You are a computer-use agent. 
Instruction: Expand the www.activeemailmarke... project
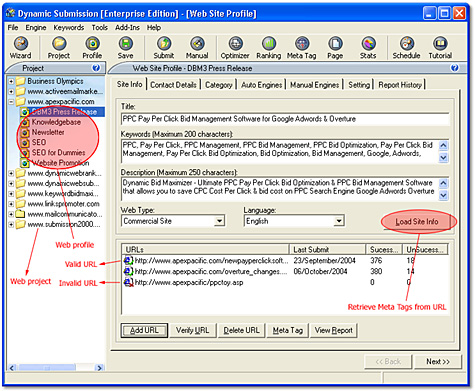click(11, 91)
